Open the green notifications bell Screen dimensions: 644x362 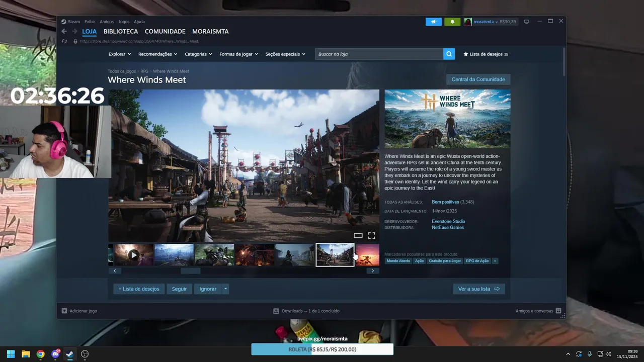point(452,22)
